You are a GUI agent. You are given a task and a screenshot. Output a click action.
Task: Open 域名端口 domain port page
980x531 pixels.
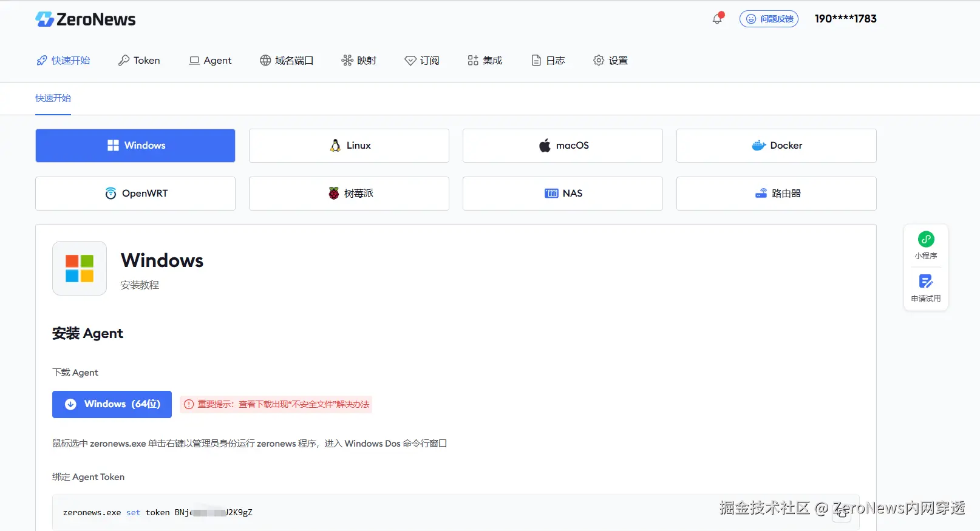point(287,61)
